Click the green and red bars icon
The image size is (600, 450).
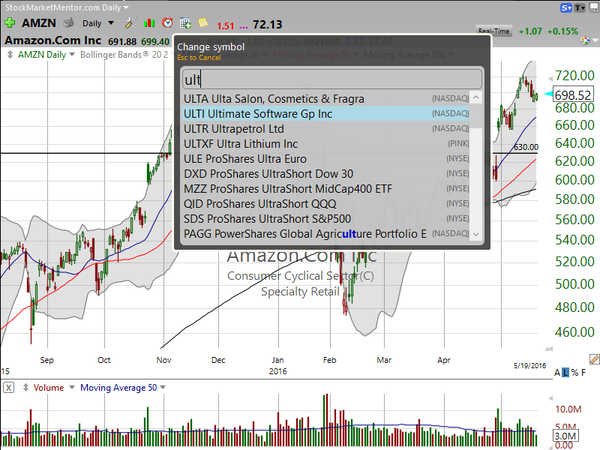[x=149, y=23]
